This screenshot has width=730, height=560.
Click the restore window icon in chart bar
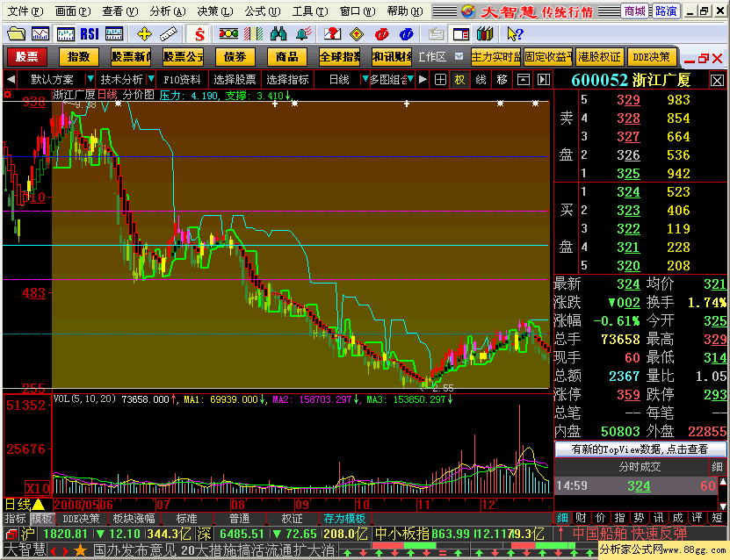click(x=524, y=80)
